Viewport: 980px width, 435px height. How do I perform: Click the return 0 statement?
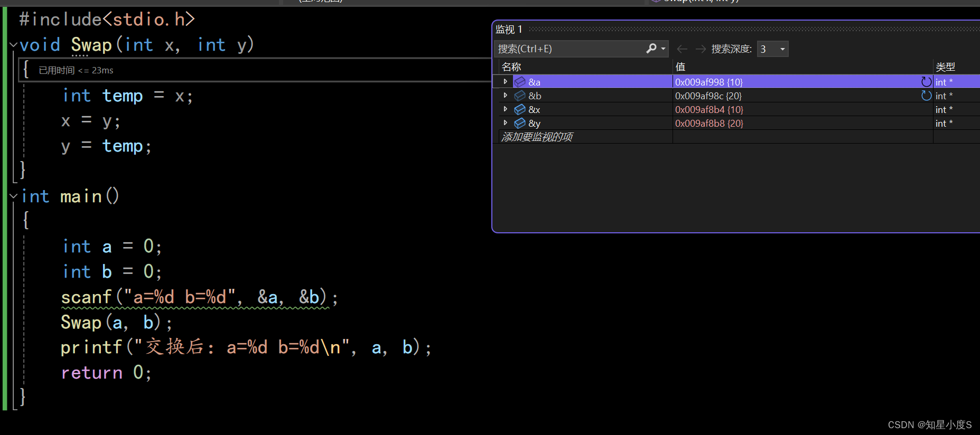click(106, 373)
